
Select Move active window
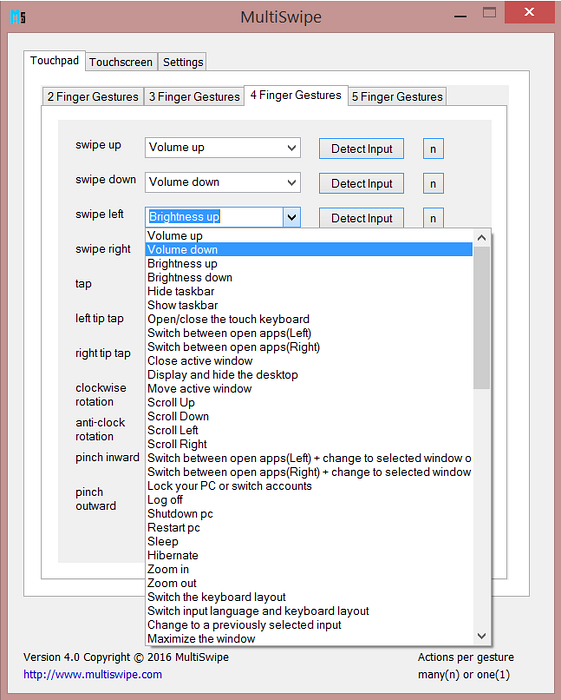tap(309, 388)
